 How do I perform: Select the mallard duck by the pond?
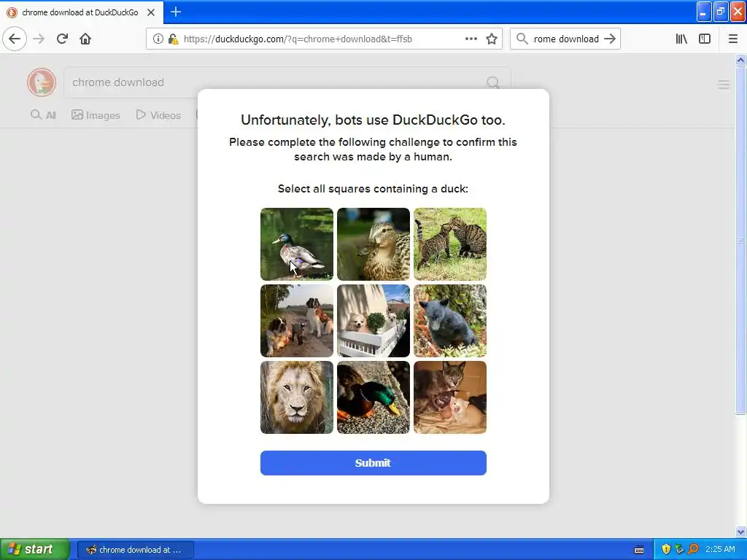pos(297,244)
